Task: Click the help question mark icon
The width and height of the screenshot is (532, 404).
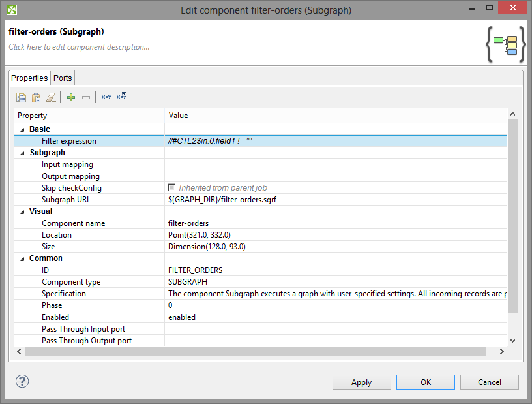Action: 22,381
